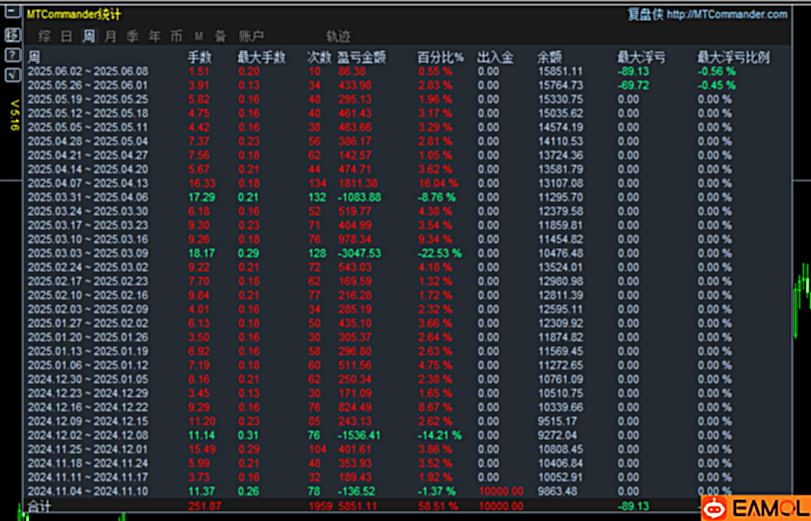The width and height of the screenshot is (811, 521).
Task: Click the 出入金 column header
Action: [x=495, y=57]
